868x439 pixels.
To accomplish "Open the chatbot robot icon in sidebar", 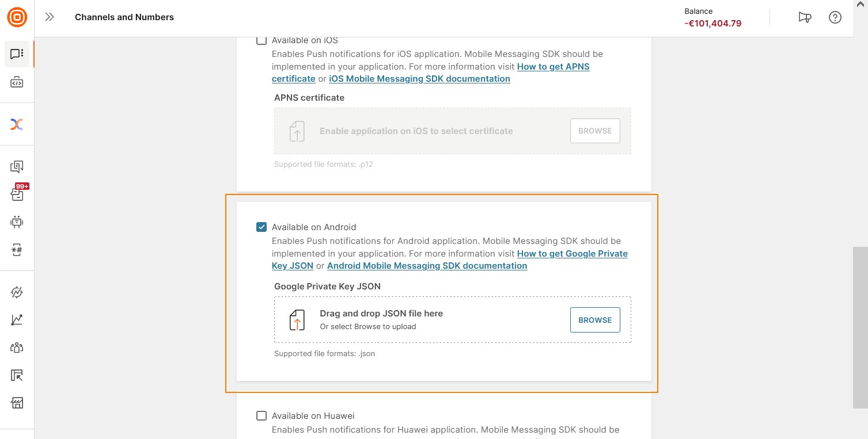I will [x=17, y=222].
